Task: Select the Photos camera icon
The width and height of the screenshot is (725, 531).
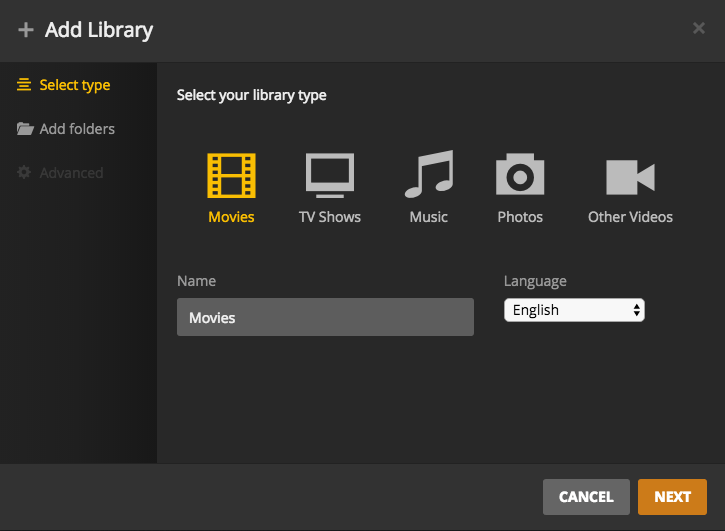Action: click(x=520, y=175)
